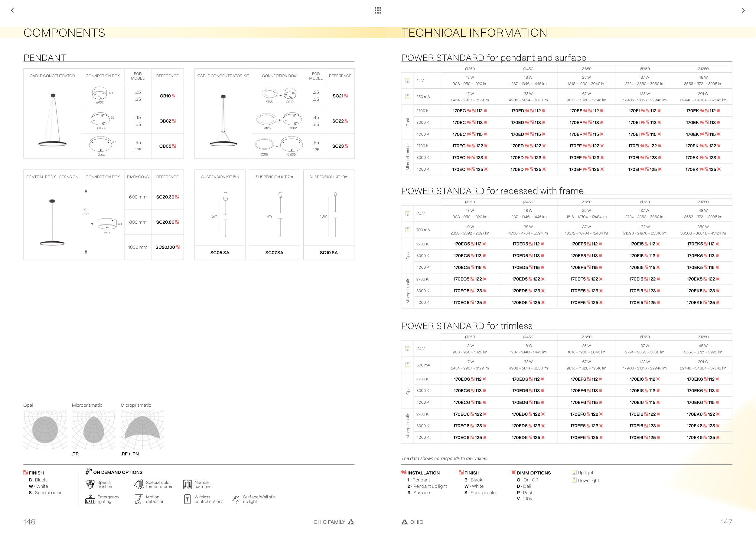This screenshot has height=535, width=756.
Task: Click the Opal light distribution diagram
Action: tap(45, 430)
